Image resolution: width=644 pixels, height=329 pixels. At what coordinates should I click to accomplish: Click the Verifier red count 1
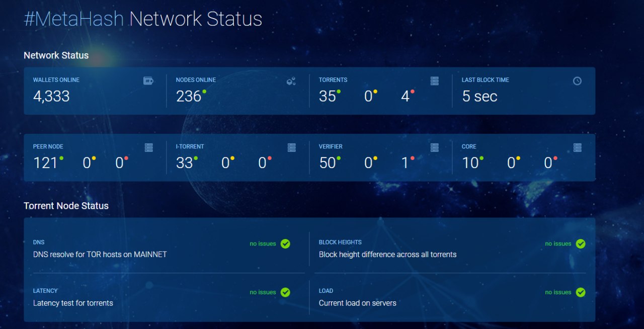[405, 163]
